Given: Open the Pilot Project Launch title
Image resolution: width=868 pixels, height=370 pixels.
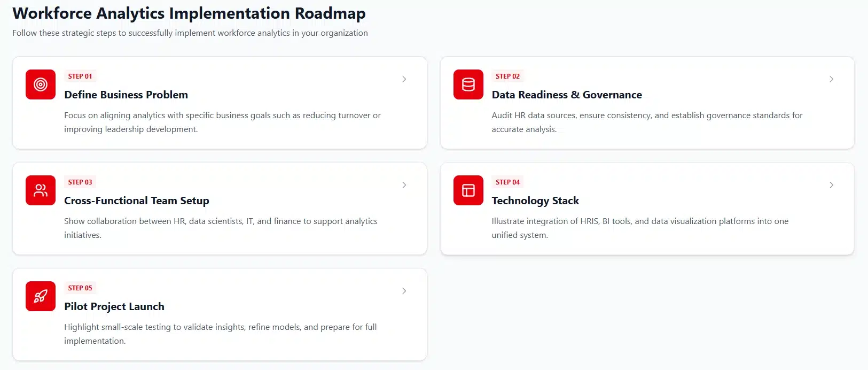Looking at the screenshot, I should 114,306.
